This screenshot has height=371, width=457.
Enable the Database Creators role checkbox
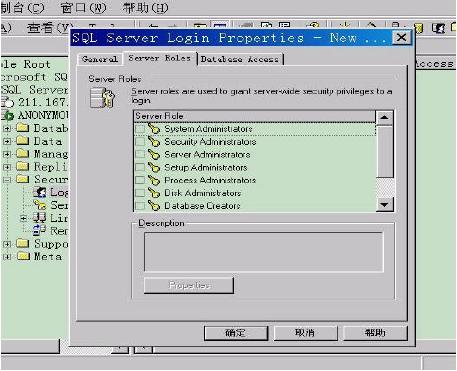tap(140, 206)
